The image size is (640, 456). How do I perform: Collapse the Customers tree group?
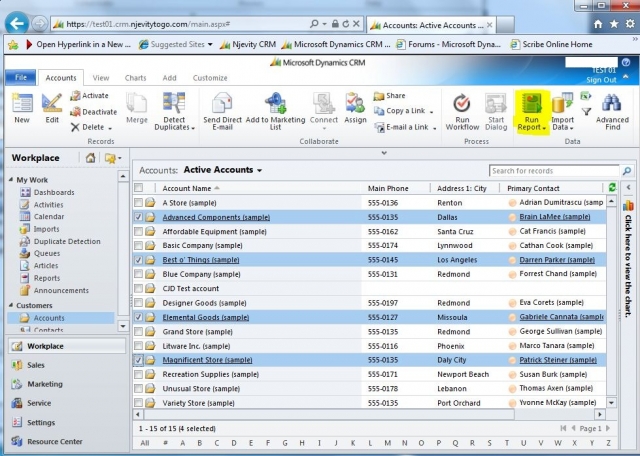tap(11, 305)
